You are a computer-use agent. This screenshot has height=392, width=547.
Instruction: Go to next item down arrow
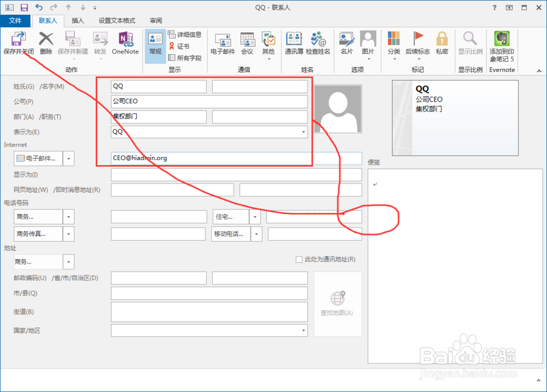coord(83,7)
